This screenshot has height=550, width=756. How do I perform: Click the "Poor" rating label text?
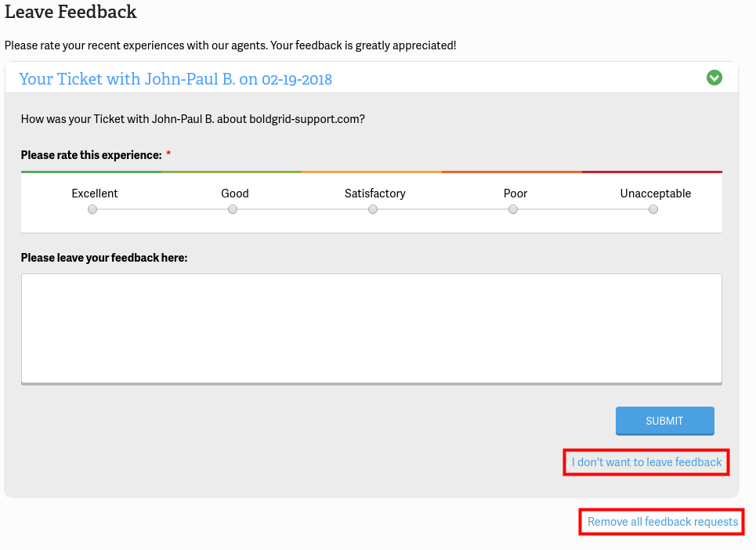pos(515,193)
